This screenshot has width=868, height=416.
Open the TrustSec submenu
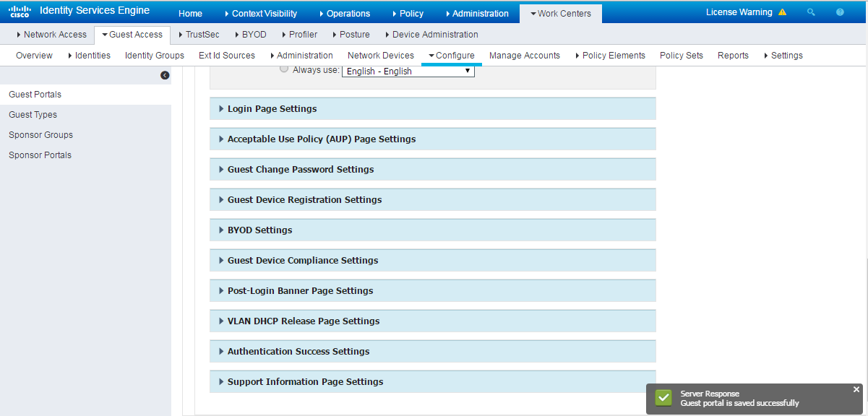[x=199, y=35]
